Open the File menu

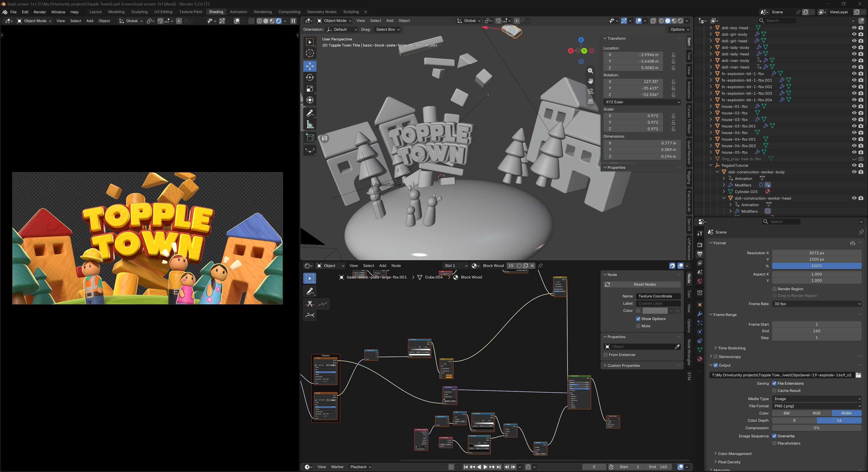(x=14, y=12)
